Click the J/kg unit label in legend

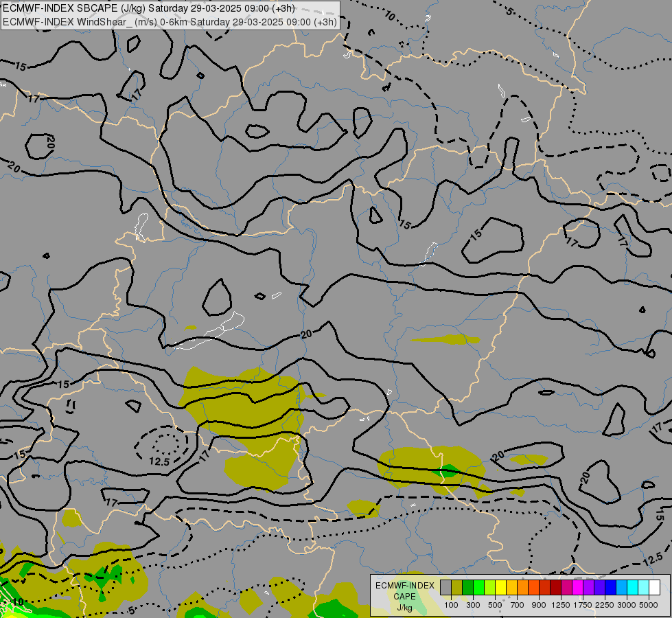[404, 608]
